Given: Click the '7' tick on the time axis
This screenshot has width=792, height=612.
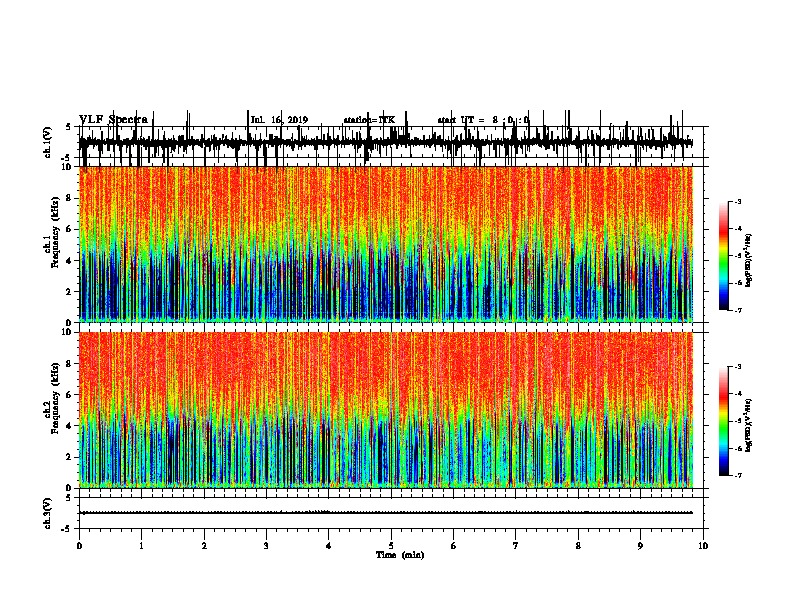Looking at the screenshot, I should (516, 546).
